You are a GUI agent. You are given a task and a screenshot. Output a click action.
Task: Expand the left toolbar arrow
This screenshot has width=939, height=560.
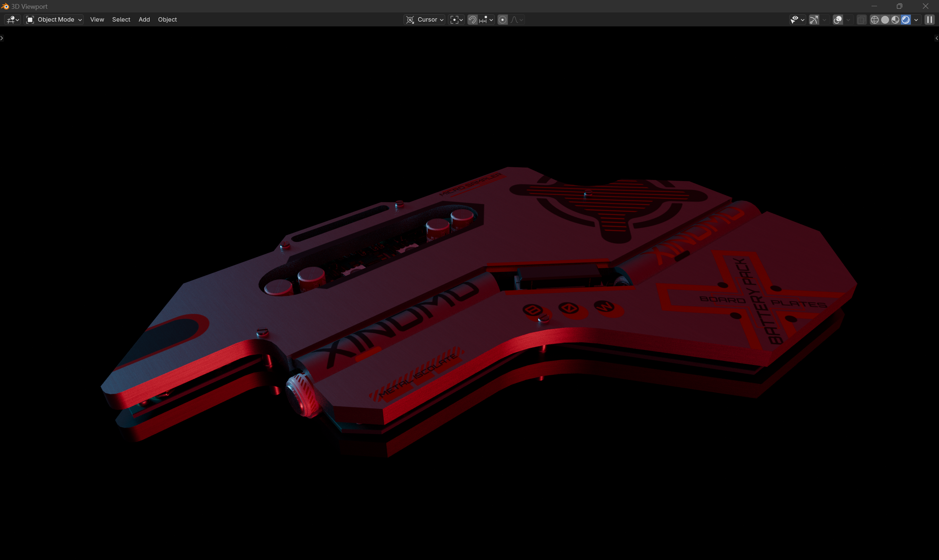2,38
